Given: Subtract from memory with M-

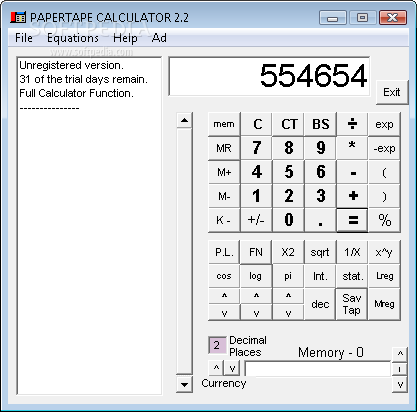Looking at the screenshot, I should 224,196.
